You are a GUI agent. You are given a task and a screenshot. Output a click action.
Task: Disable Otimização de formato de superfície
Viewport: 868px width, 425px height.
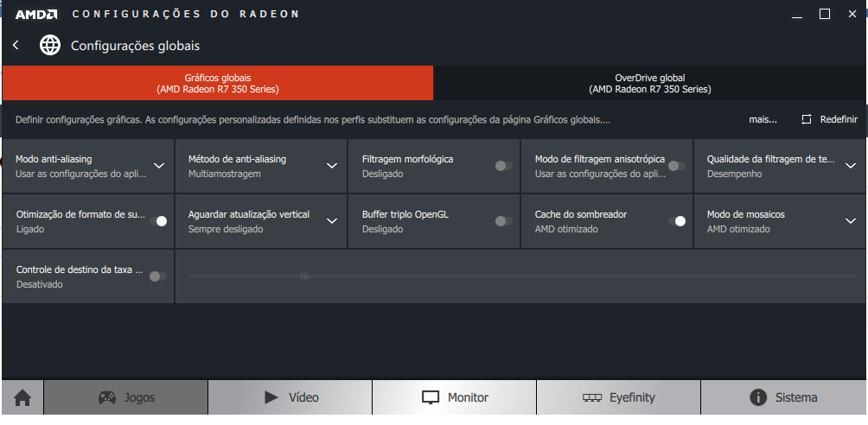tap(158, 221)
